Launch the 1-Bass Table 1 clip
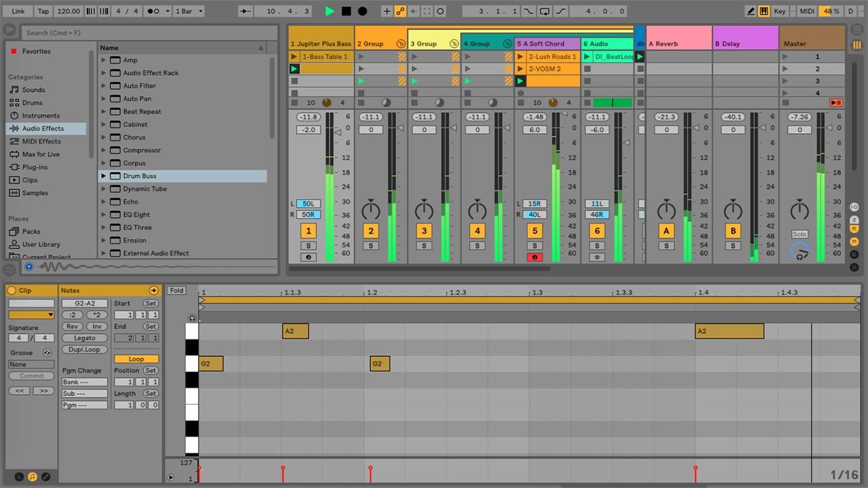The image size is (868, 488). [x=294, y=57]
